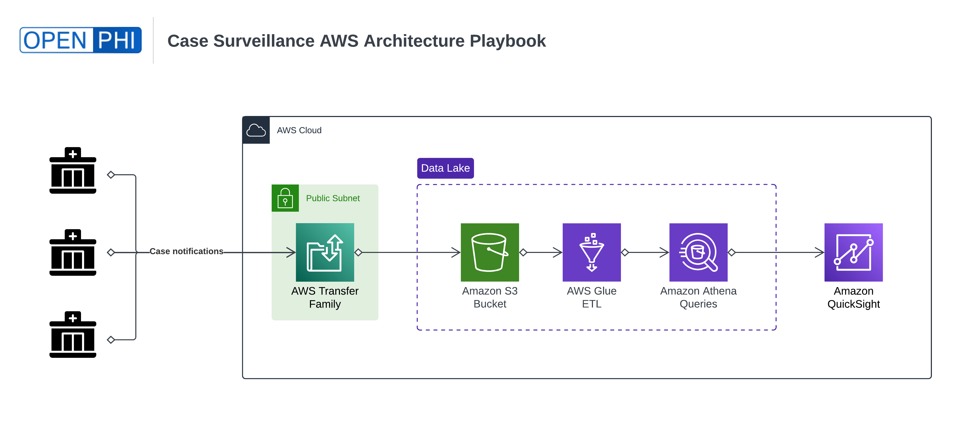
Task: Select the Amazon Athena Queries icon
Action: (699, 252)
